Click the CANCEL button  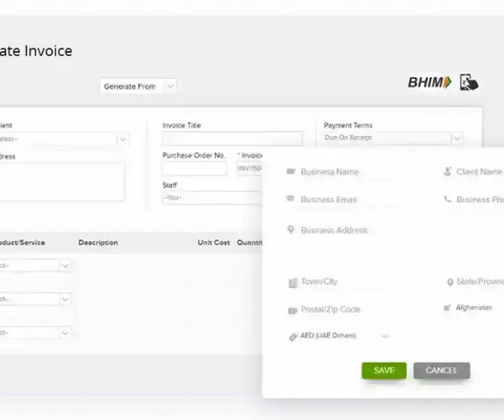coord(441,371)
